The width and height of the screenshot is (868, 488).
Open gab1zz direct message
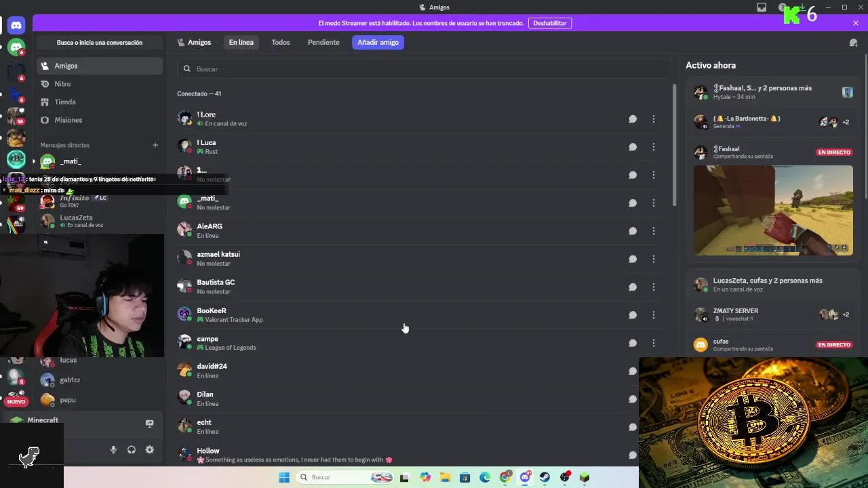click(x=100, y=380)
